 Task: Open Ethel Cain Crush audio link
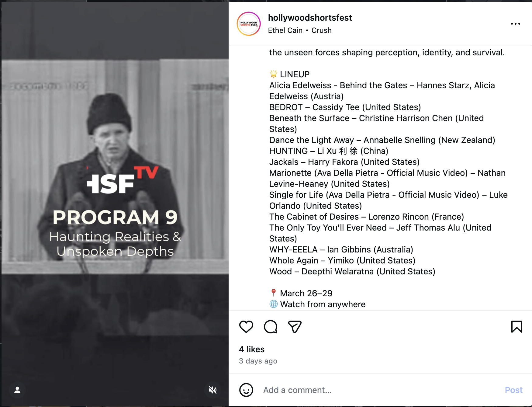point(300,30)
